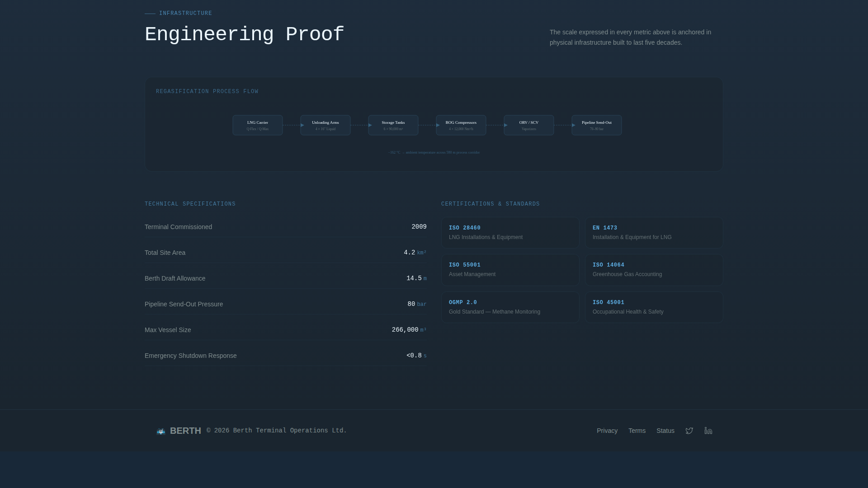This screenshot has width=868, height=488.
Task: Click the Engineering Proof heading
Action: point(244,35)
